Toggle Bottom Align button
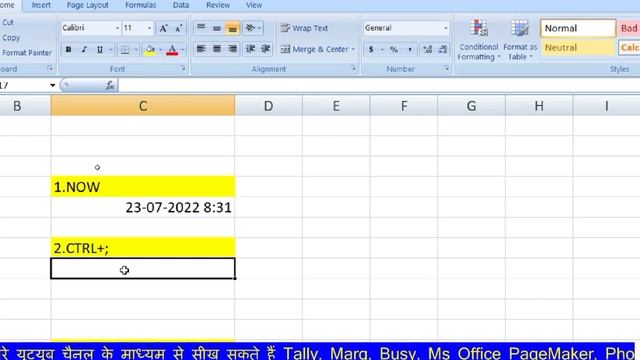Image resolution: width=640 pixels, height=360 pixels. 232,28
